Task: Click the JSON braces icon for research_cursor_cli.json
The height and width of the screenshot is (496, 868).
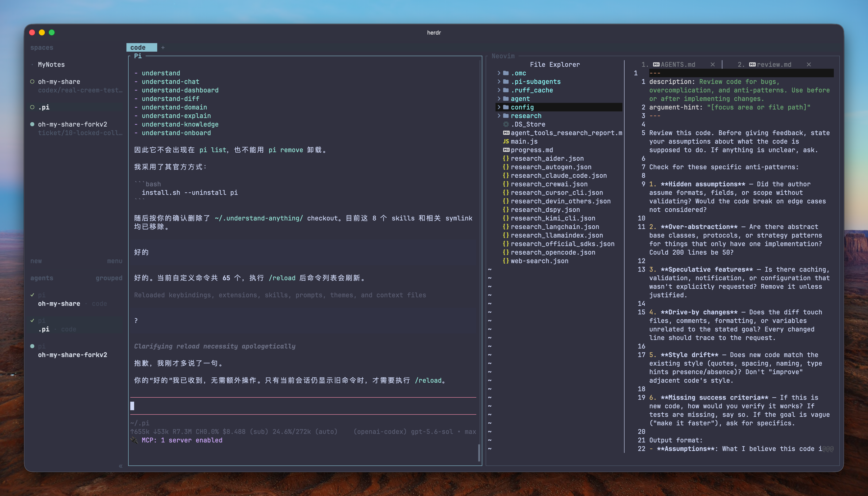Action: click(x=506, y=193)
